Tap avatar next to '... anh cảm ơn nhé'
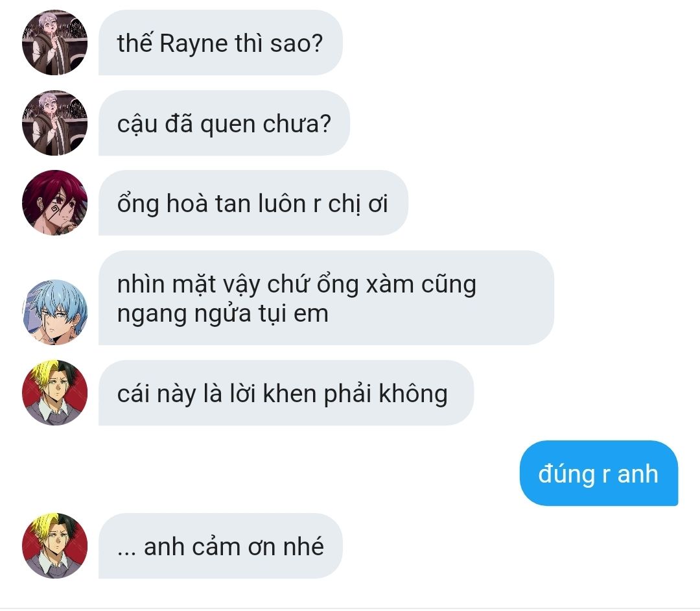This screenshot has height=611, width=700. 54,545
